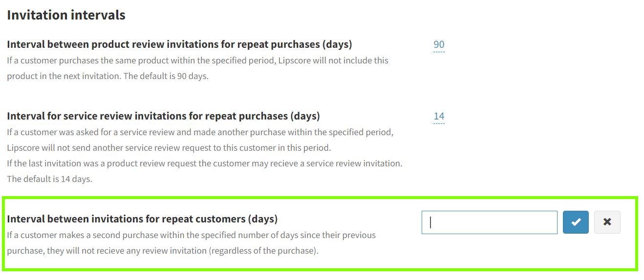The image size is (644, 280).
Task: Edit the 90-day product review interval value
Action: [x=439, y=45]
